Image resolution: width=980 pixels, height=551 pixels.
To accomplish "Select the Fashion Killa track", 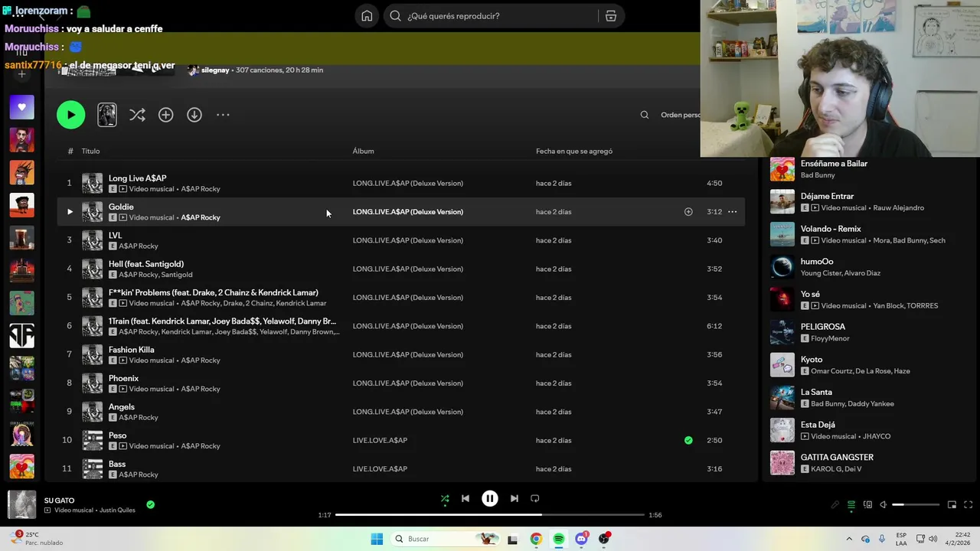I will pyautogui.click(x=131, y=350).
